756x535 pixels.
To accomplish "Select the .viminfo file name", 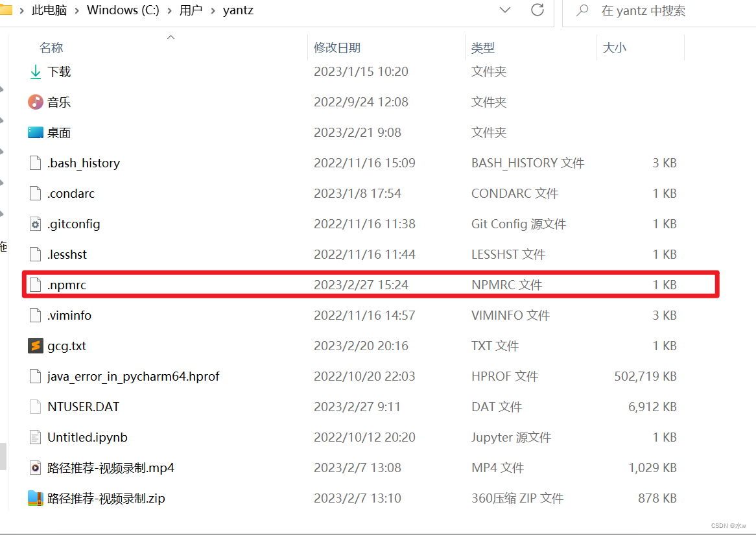I will click(x=69, y=316).
